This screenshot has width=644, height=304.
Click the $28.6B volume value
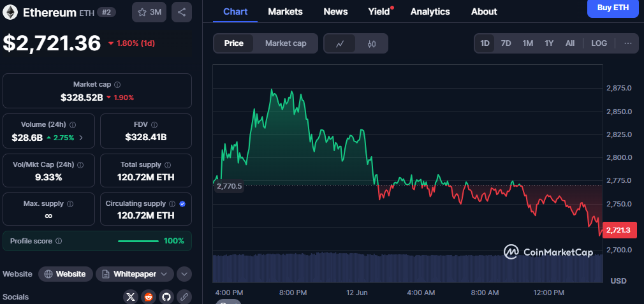tap(27, 138)
